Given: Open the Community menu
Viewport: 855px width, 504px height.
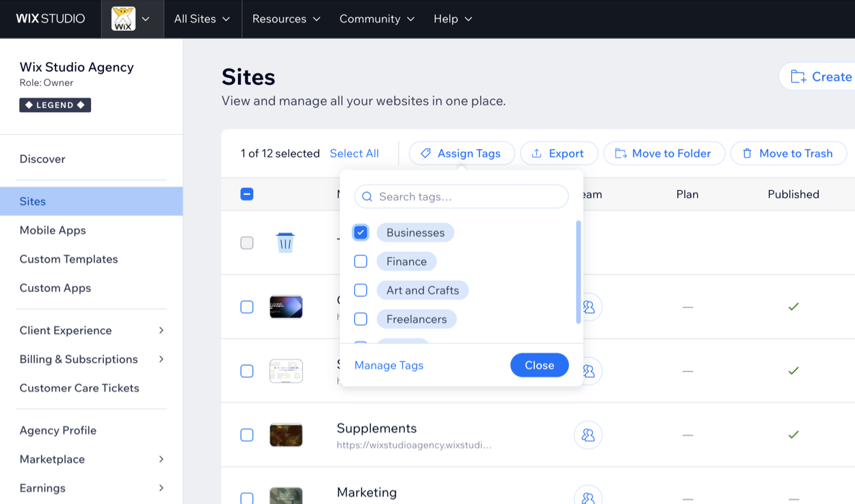Looking at the screenshot, I should coord(377,18).
